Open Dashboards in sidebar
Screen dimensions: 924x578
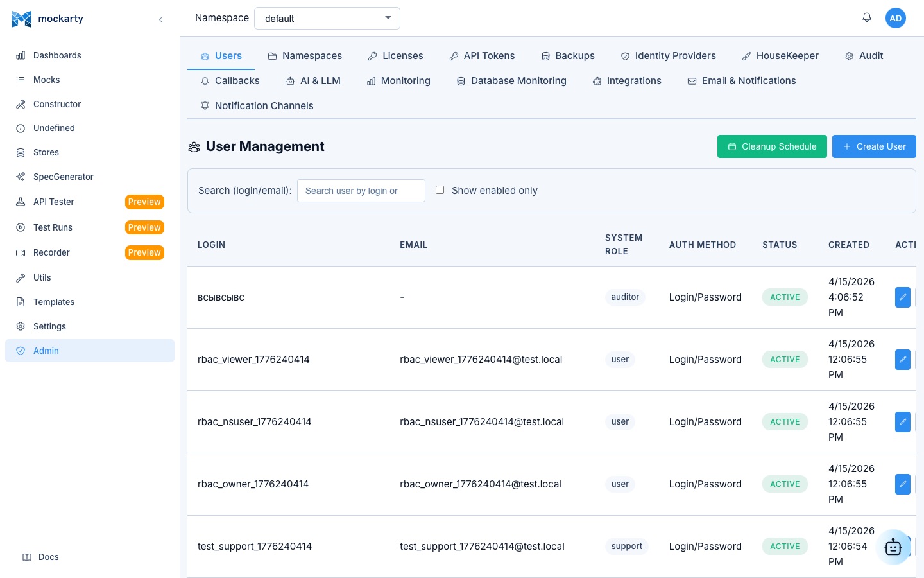[x=90, y=55]
